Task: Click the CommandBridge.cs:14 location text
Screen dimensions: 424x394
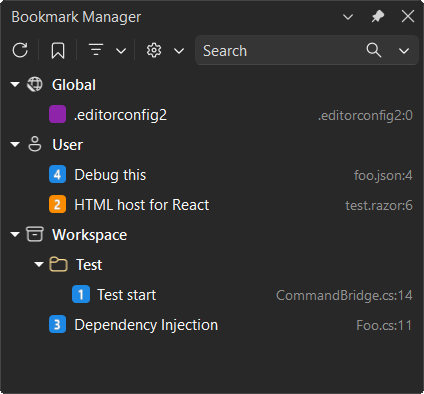Action: [x=344, y=295]
